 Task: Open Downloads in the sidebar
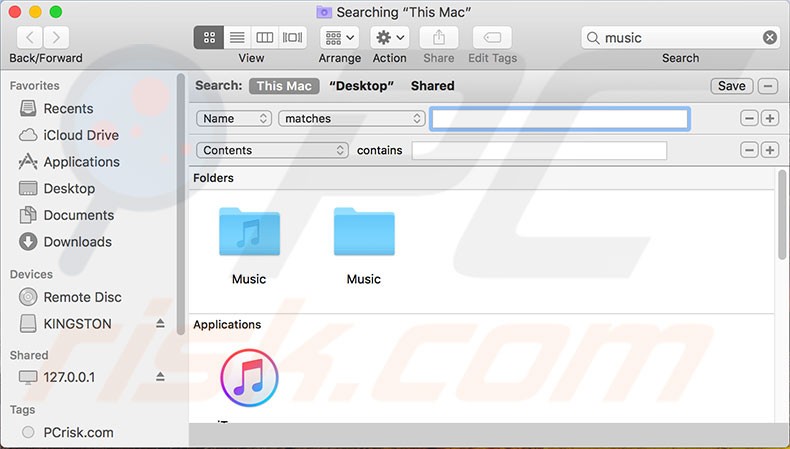click(77, 242)
